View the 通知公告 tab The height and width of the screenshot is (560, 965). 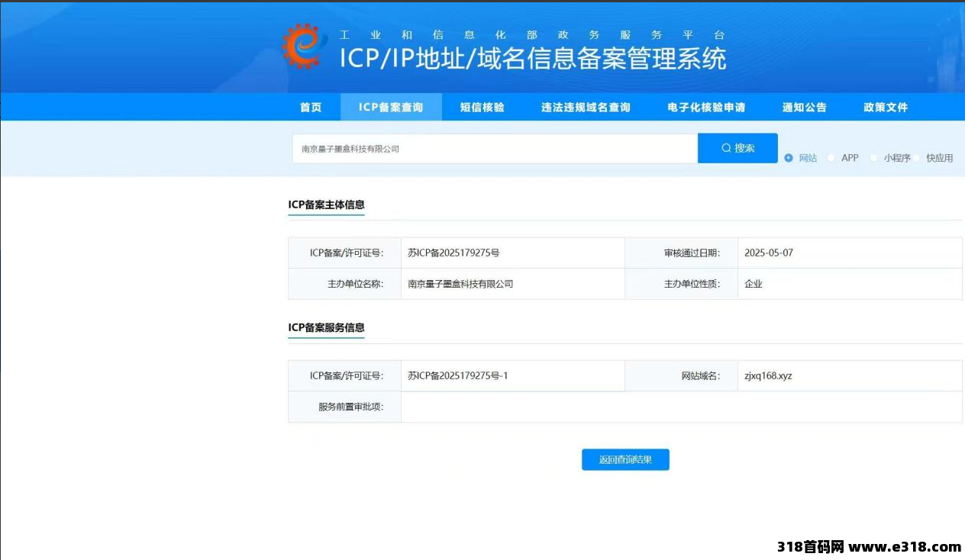[x=804, y=108]
